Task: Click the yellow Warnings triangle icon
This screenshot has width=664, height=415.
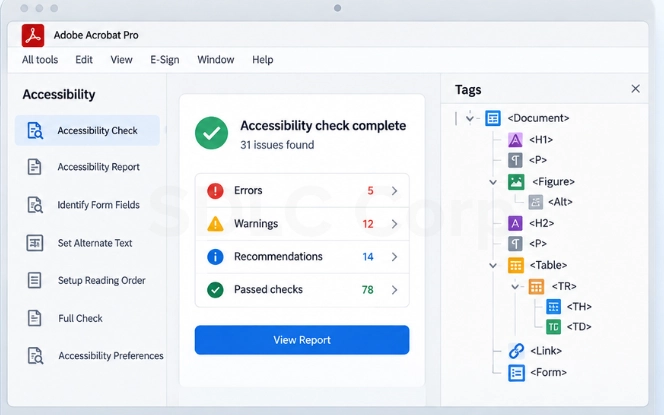Action: coord(215,224)
